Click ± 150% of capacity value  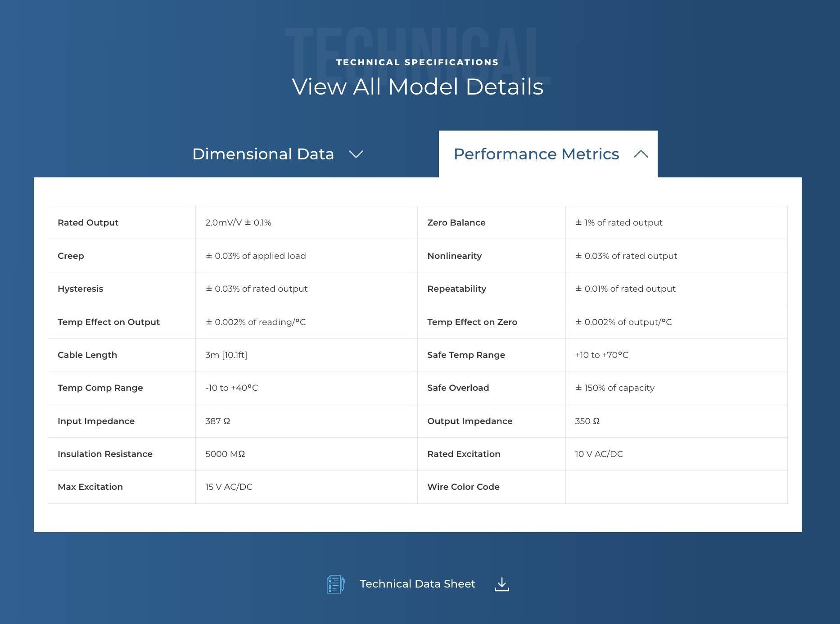(615, 388)
